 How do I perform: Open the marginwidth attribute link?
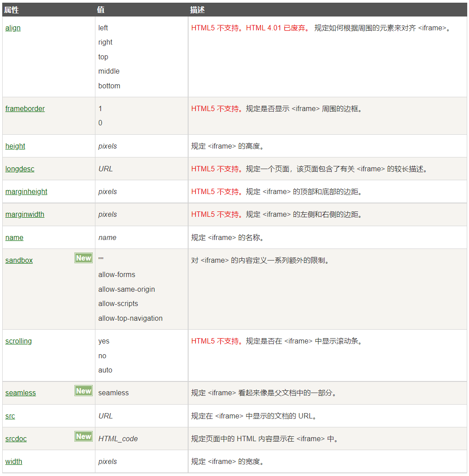[25, 214]
